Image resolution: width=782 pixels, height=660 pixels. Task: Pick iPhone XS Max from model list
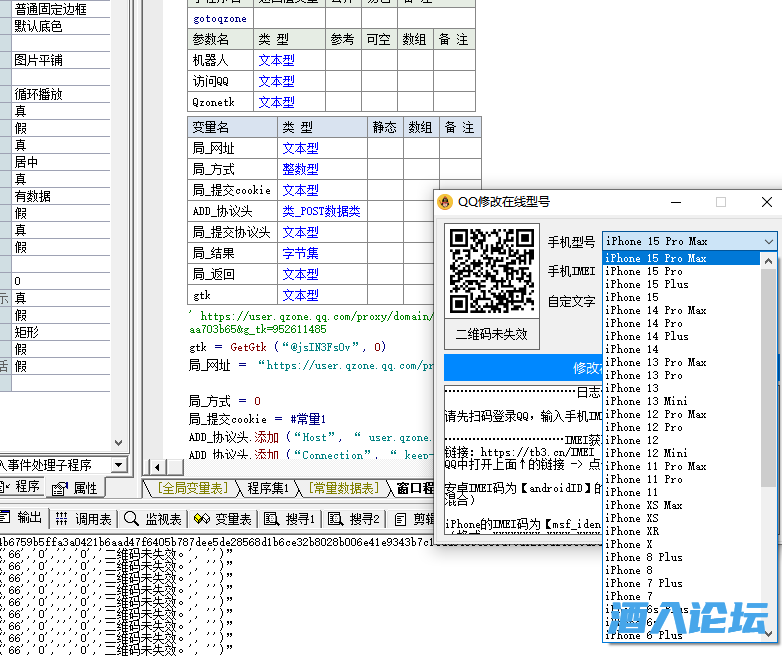(643, 505)
